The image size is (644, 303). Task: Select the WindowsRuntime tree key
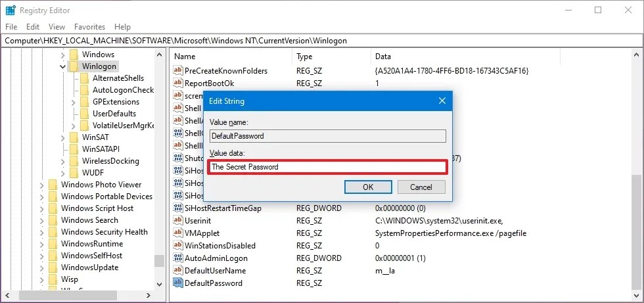click(91, 244)
